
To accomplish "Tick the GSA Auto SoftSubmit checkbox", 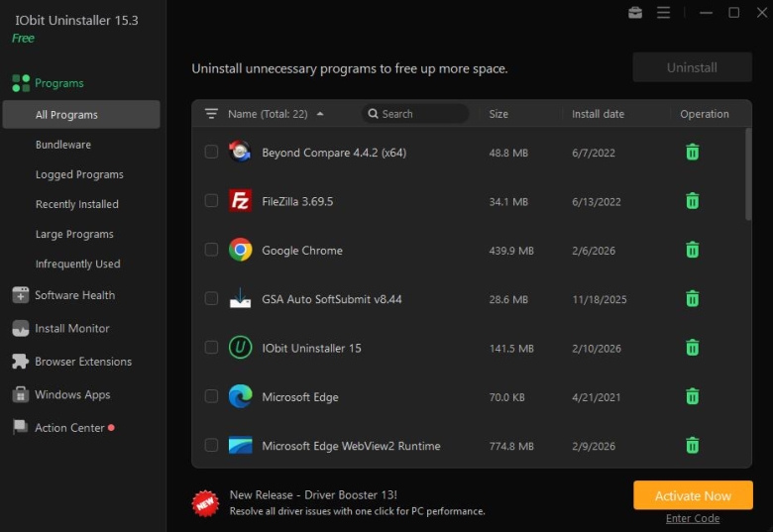I will click(211, 298).
